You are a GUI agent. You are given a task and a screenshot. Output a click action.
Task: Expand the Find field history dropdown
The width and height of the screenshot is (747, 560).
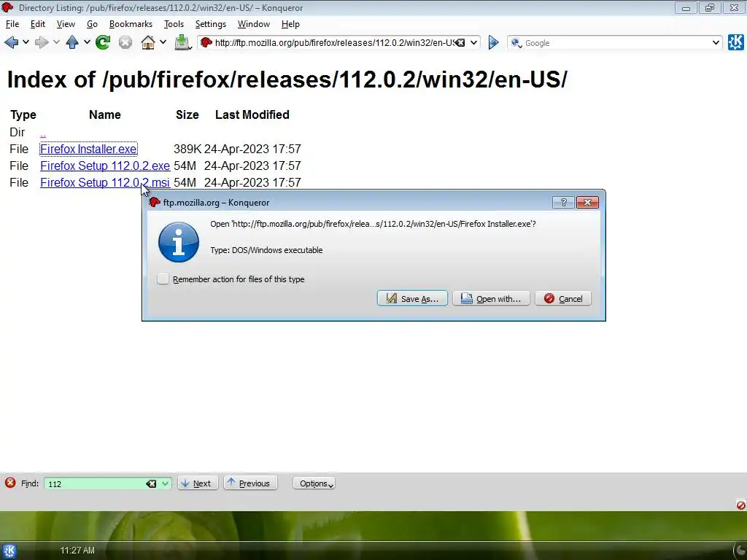(x=165, y=484)
